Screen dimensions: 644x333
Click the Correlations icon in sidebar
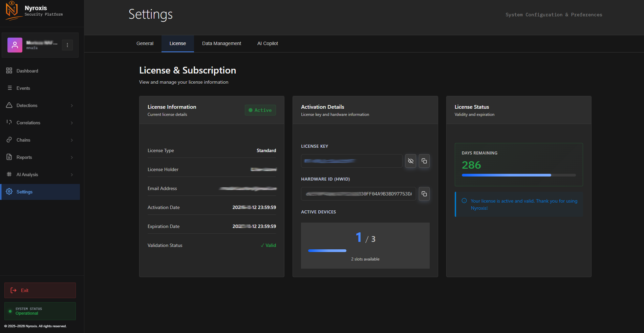9,122
